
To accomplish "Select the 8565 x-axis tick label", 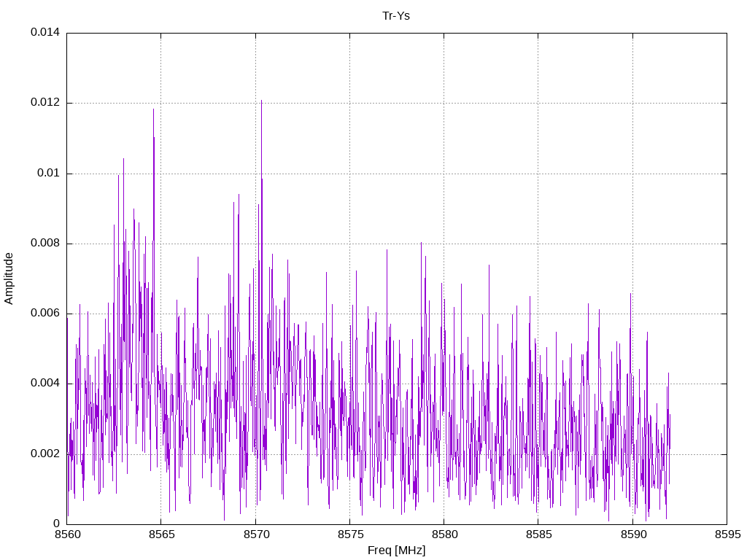I will click(x=161, y=534).
